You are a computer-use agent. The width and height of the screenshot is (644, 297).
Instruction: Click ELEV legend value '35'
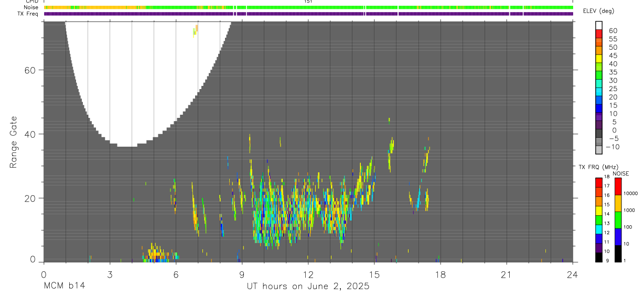point(613,72)
